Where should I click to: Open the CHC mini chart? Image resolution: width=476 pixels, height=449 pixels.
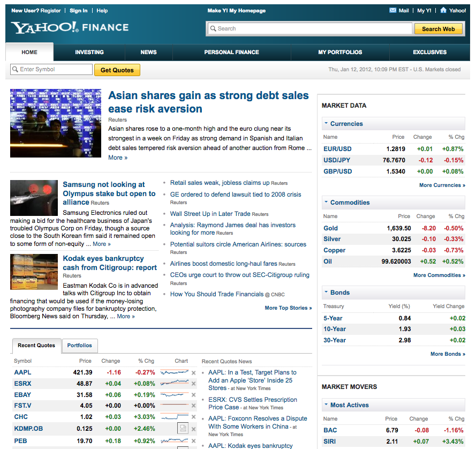(175, 416)
